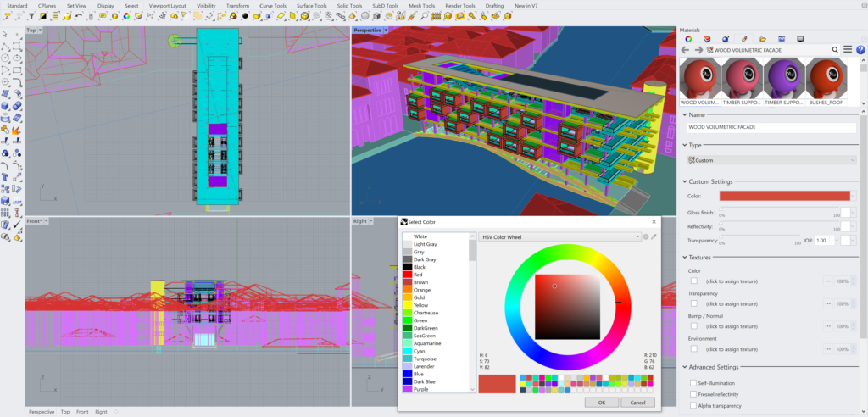Image resolution: width=868 pixels, height=417 pixels.
Task: Collapse the Textures section
Action: 684,258
